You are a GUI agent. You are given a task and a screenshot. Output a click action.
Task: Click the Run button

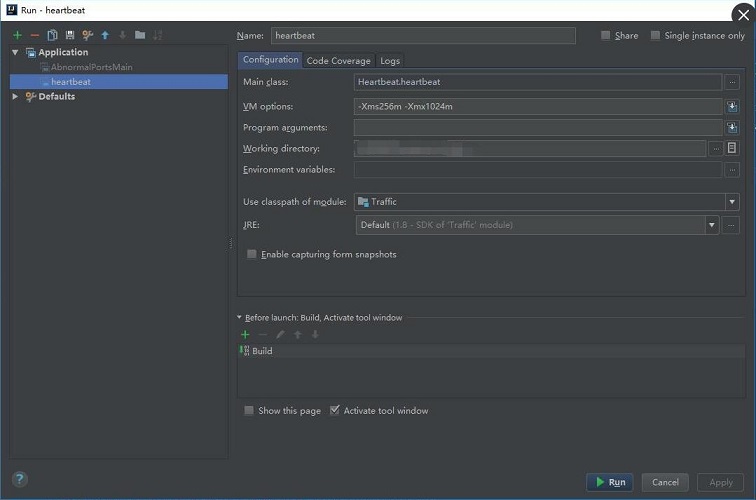coord(610,482)
